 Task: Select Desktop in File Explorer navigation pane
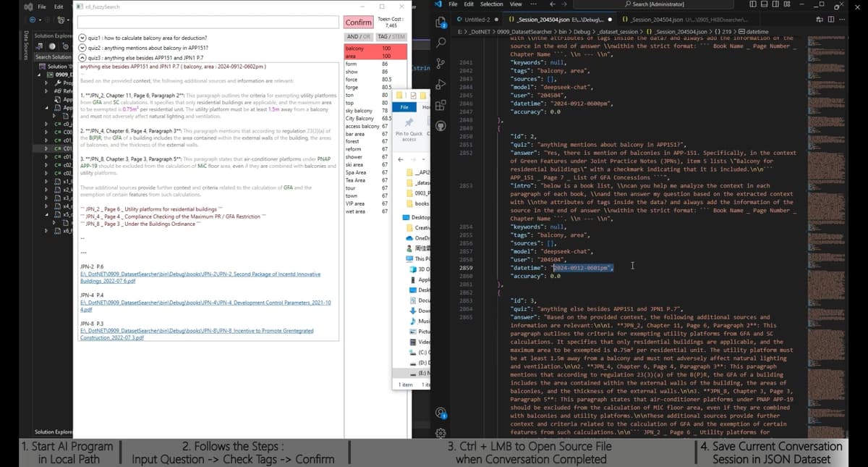(417, 217)
